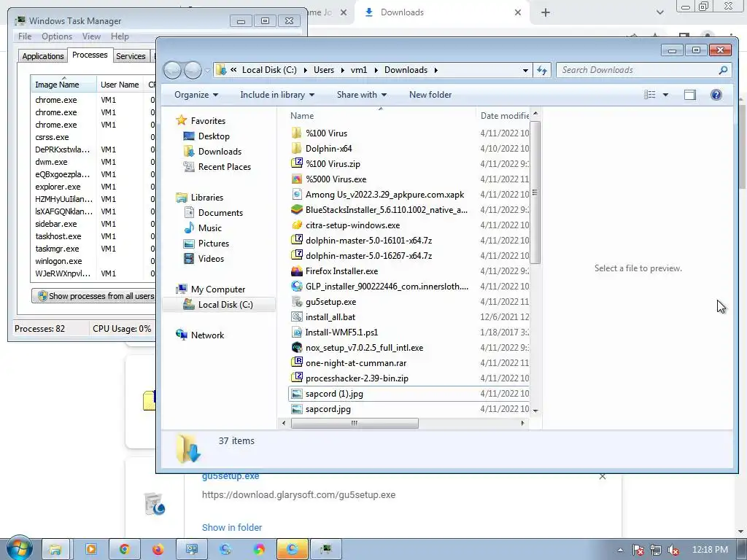Sort files by Date modified column

point(505,116)
